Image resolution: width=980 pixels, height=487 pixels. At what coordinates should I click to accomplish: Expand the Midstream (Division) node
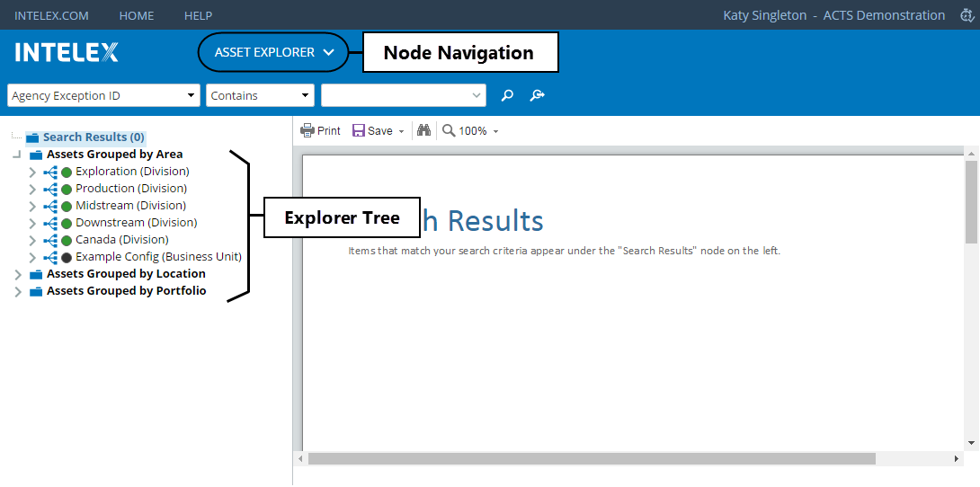[x=32, y=207]
